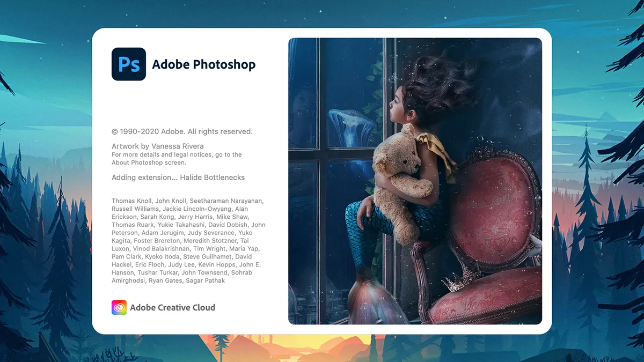
Task: Click the "About Photoshop screen." text line
Action: (x=149, y=162)
